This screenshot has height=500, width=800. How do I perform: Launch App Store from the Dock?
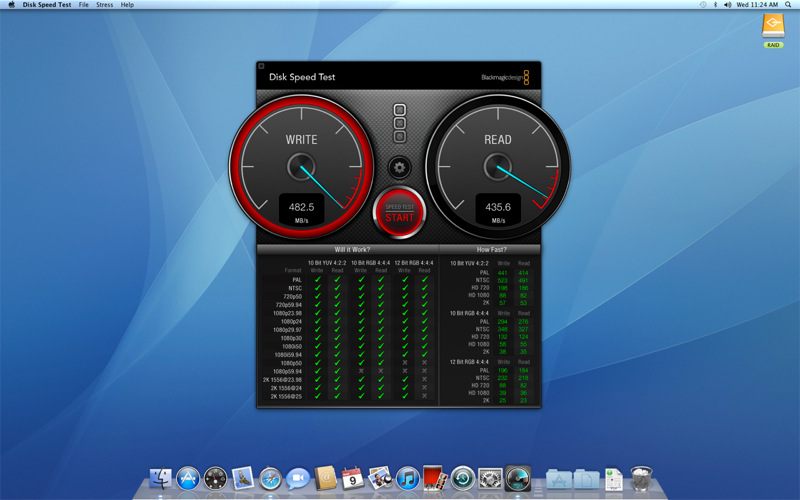[x=188, y=478]
